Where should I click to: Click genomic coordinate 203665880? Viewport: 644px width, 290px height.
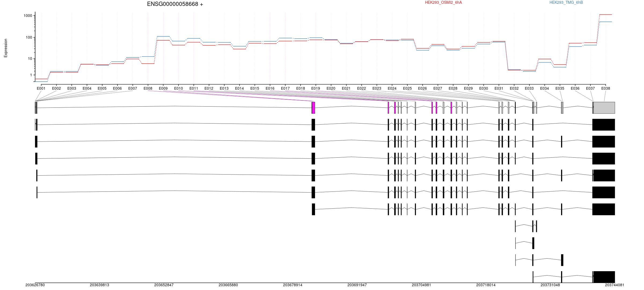click(x=228, y=285)
